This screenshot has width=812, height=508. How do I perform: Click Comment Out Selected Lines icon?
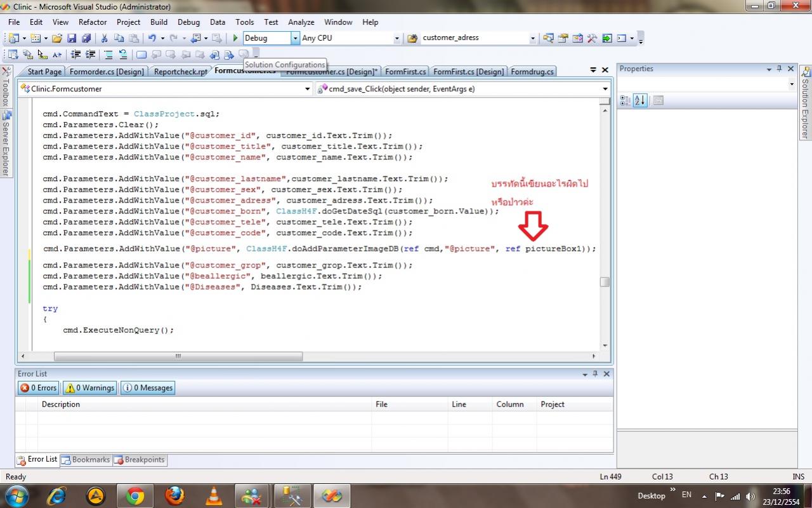(x=108, y=55)
